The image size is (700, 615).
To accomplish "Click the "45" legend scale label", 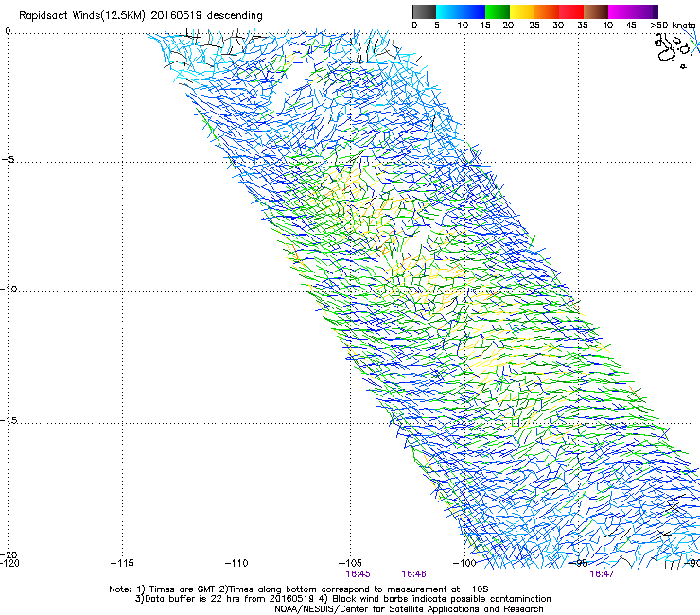I will tap(631, 26).
